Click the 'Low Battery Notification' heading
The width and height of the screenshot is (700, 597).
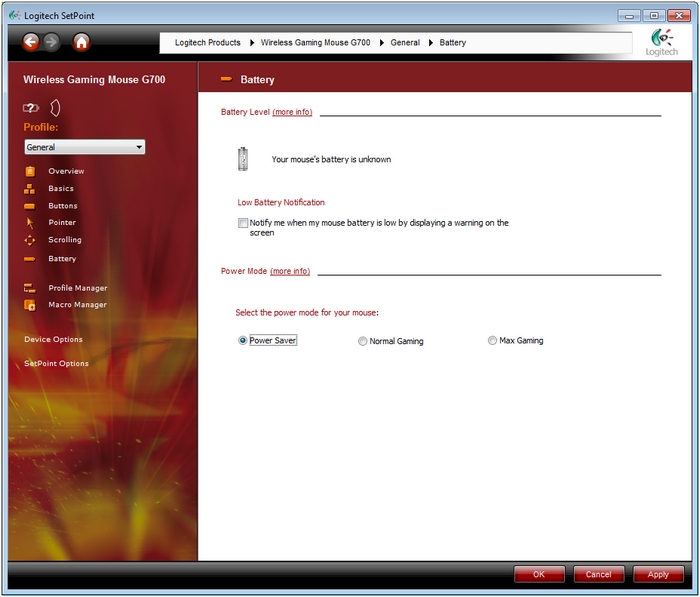pyautogui.click(x=281, y=202)
